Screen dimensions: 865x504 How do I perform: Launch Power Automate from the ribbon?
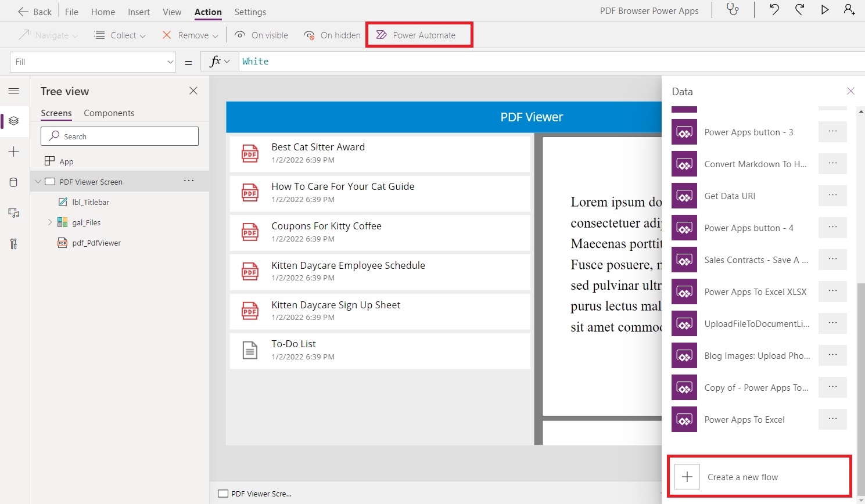[x=419, y=35]
